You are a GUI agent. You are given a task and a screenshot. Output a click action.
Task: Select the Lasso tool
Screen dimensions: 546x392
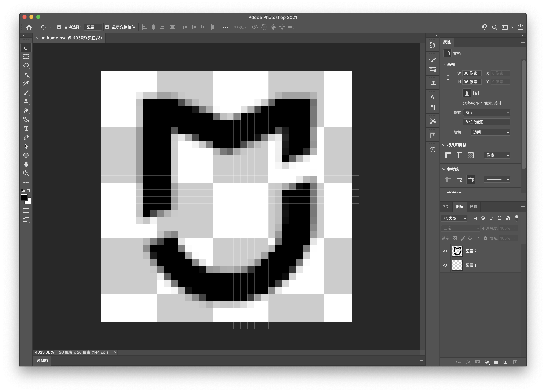[x=26, y=65]
